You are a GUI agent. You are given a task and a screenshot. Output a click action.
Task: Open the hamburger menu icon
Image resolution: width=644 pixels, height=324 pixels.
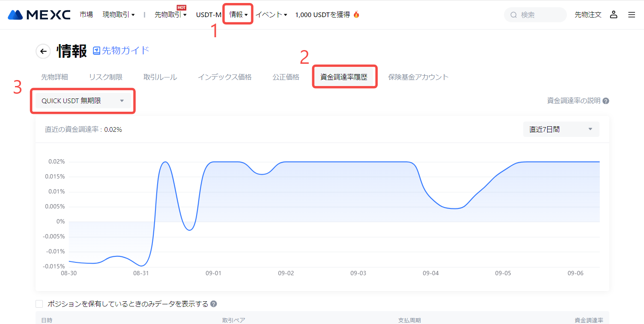coord(632,15)
